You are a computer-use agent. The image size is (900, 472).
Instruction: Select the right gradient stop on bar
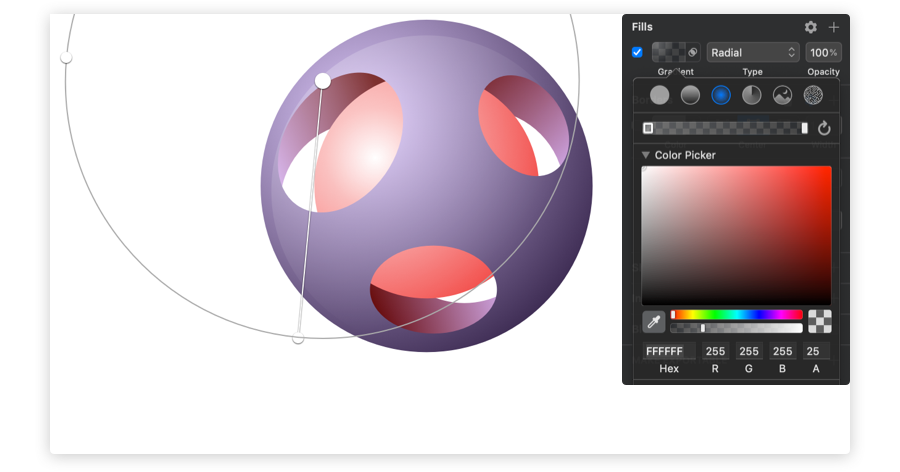point(804,128)
